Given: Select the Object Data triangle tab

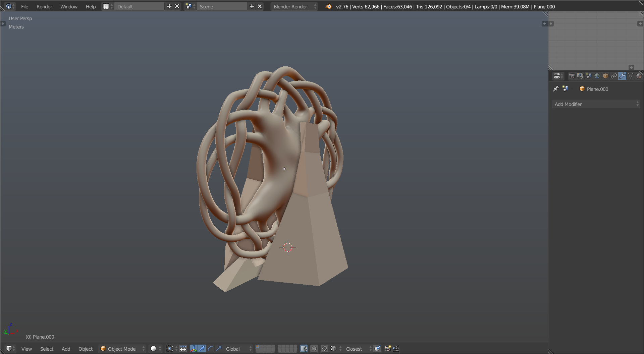Looking at the screenshot, I should [x=631, y=76].
